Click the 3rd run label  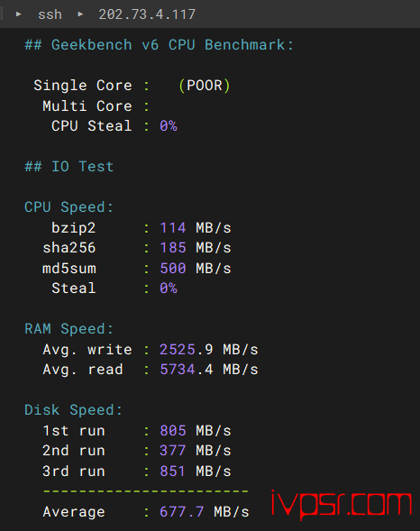tap(74, 471)
